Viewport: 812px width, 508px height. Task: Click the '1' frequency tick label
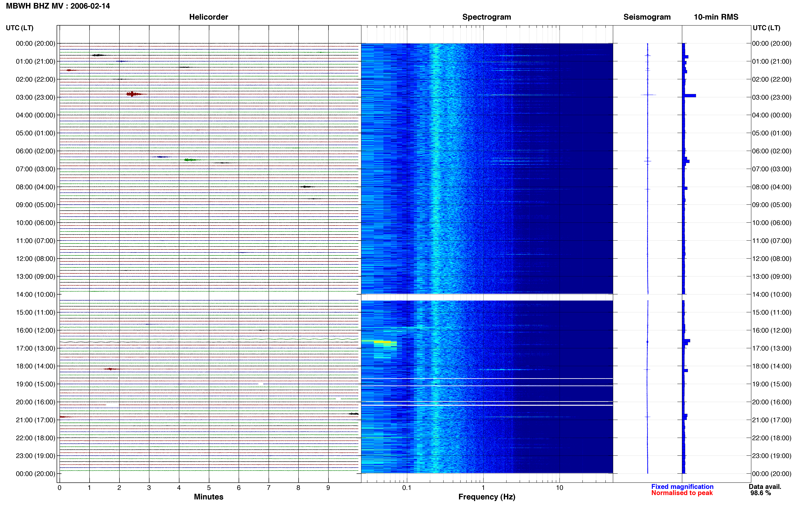[483, 488]
